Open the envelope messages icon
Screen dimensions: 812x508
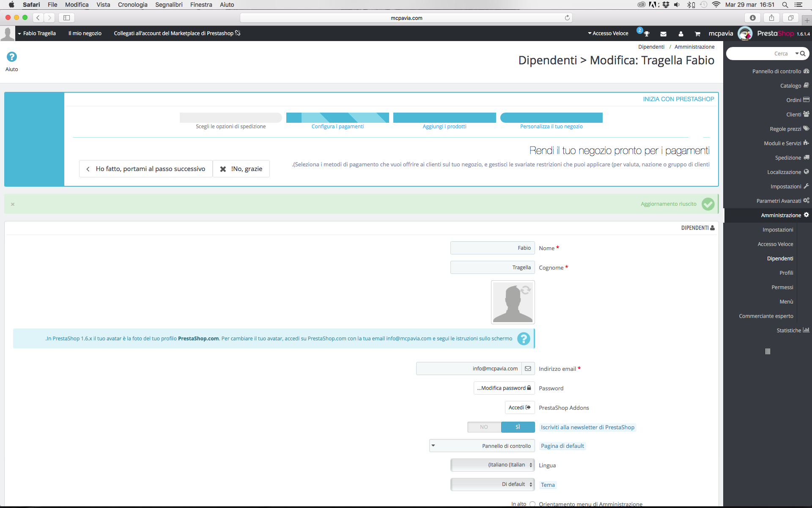coord(663,34)
